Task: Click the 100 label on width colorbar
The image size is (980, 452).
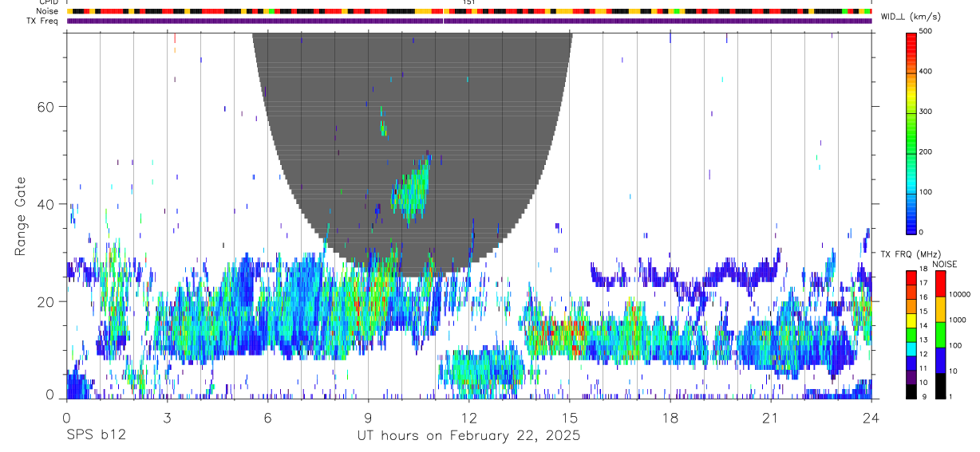Action: pyautogui.click(x=927, y=192)
